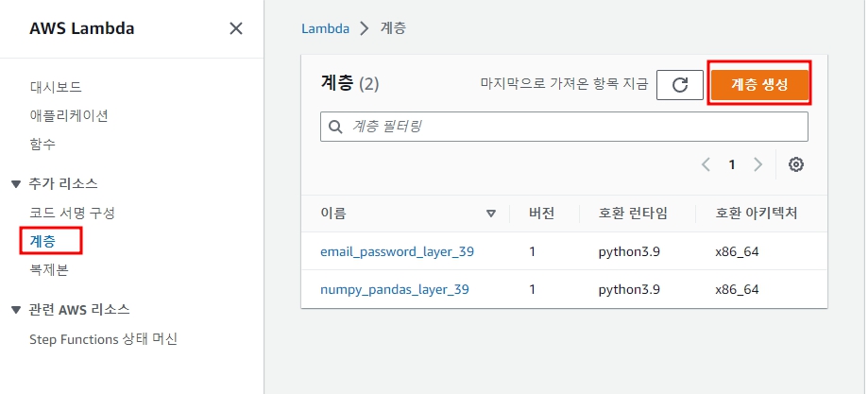
Task: Select 계층 in the sidebar
Action: point(43,241)
